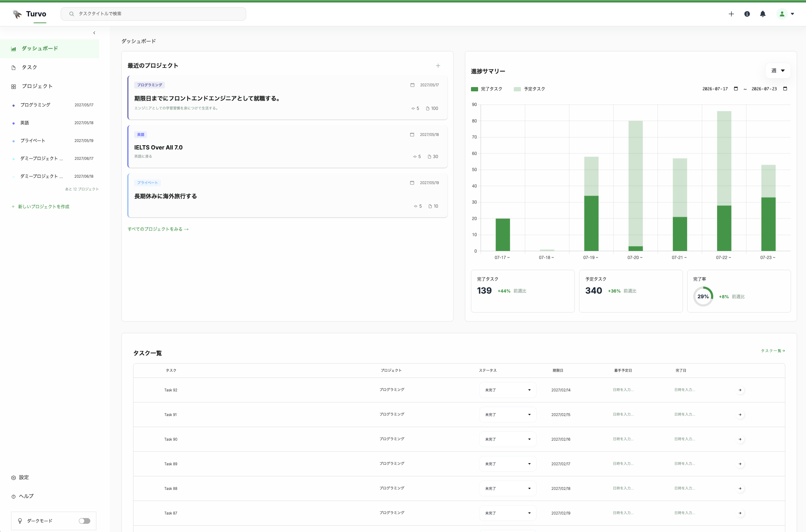
Task: Click the help question mark icon
Action: [x=14, y=496]
